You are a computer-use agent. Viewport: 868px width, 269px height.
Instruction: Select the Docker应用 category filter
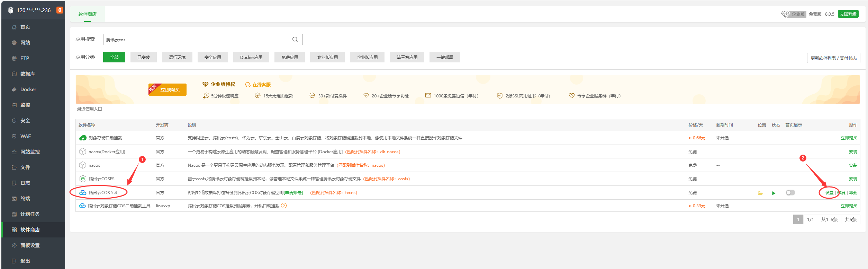point(251,57)
